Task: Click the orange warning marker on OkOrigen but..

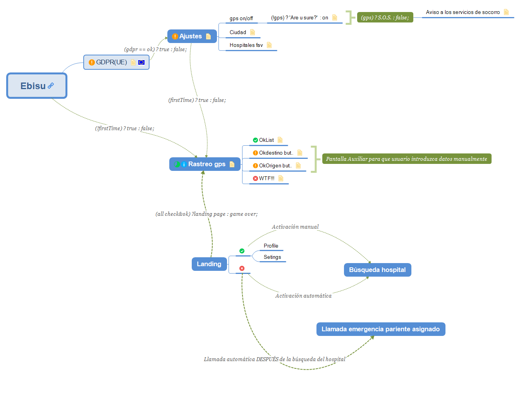Action: 255,166
